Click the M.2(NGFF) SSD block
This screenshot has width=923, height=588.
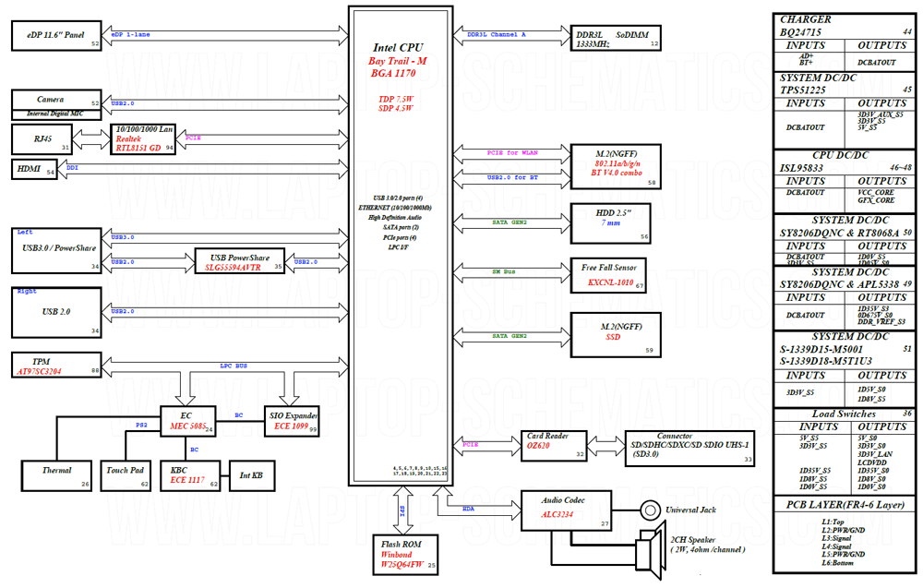(616, 335)
